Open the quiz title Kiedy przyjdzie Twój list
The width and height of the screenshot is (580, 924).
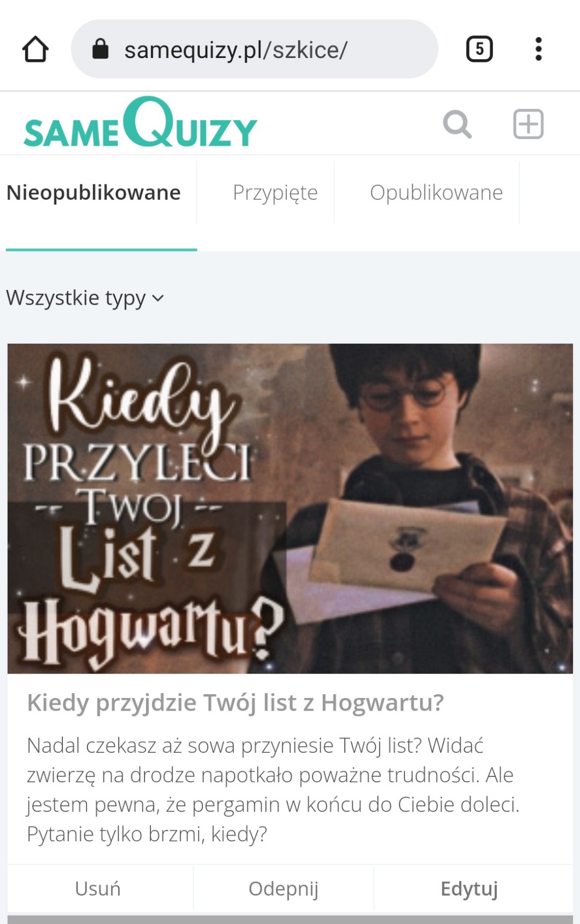click(235, 703)
